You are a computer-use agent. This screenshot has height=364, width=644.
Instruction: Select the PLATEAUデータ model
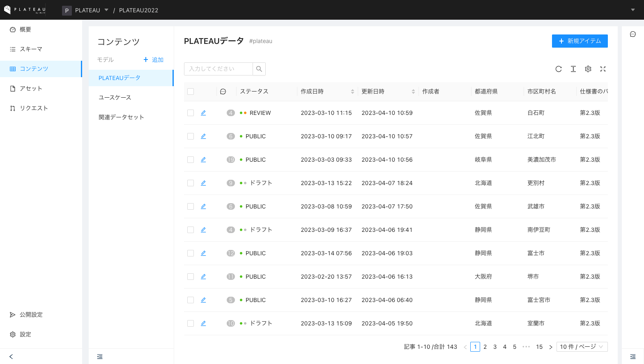point(131,78)
